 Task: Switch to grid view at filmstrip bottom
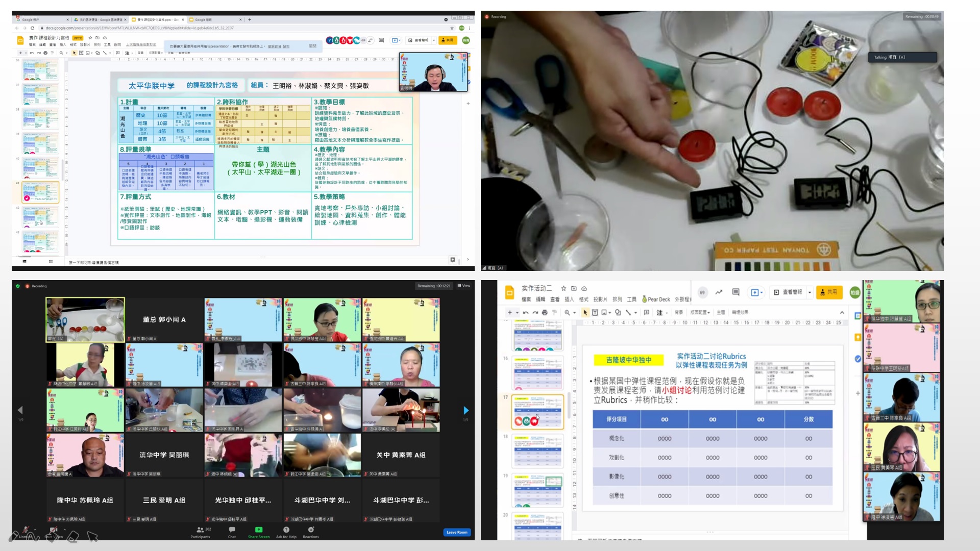point(51,261)
